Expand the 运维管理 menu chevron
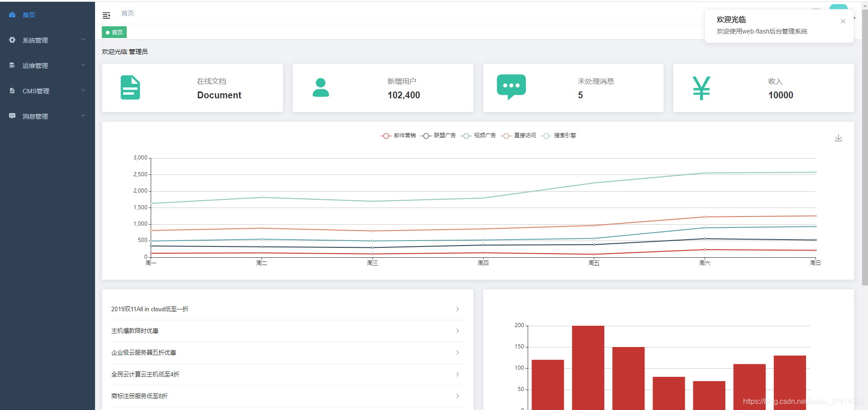 (83, 65)
